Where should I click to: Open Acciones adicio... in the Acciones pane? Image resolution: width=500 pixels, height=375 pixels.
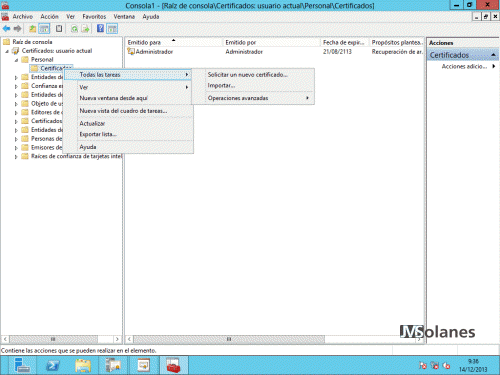(464, 66)
